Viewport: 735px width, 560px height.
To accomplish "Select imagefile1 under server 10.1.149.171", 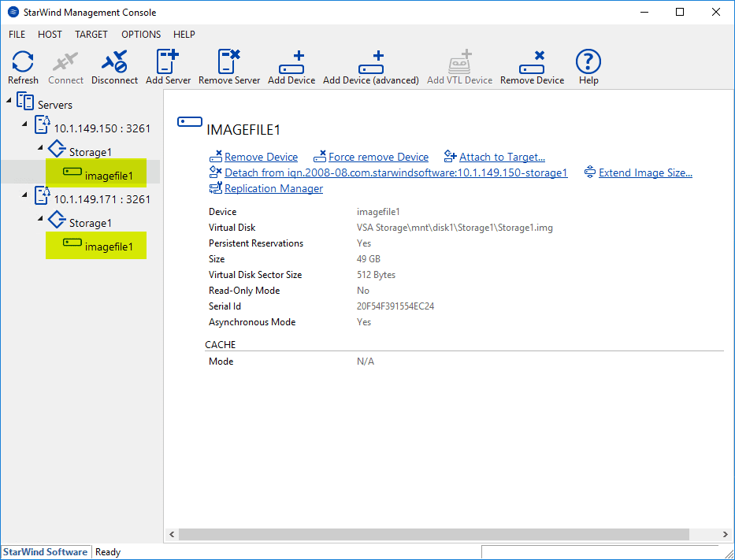I will pyautogui.click(x=109, y=247).
